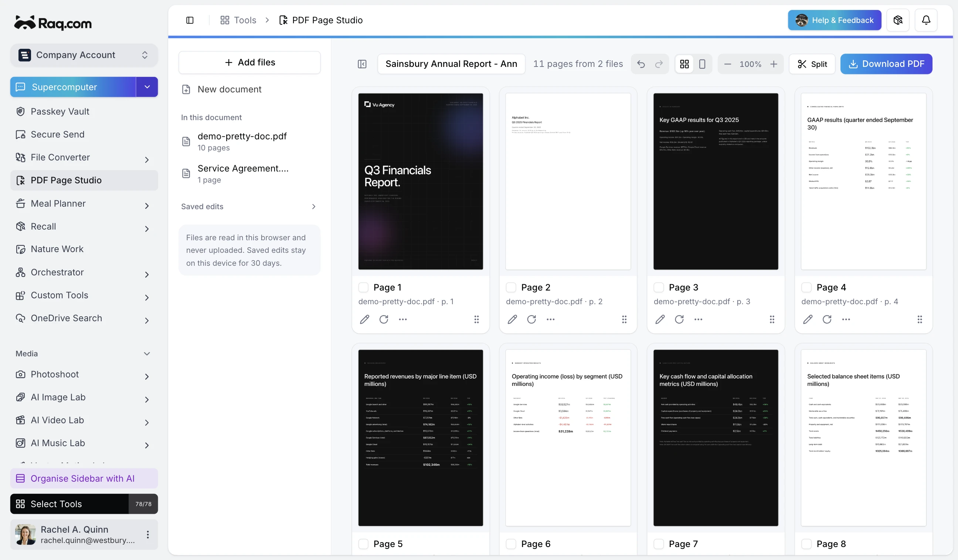The image size is (958, 560).
Task: Undo the last page edit
Action: (x=641, y=64)
